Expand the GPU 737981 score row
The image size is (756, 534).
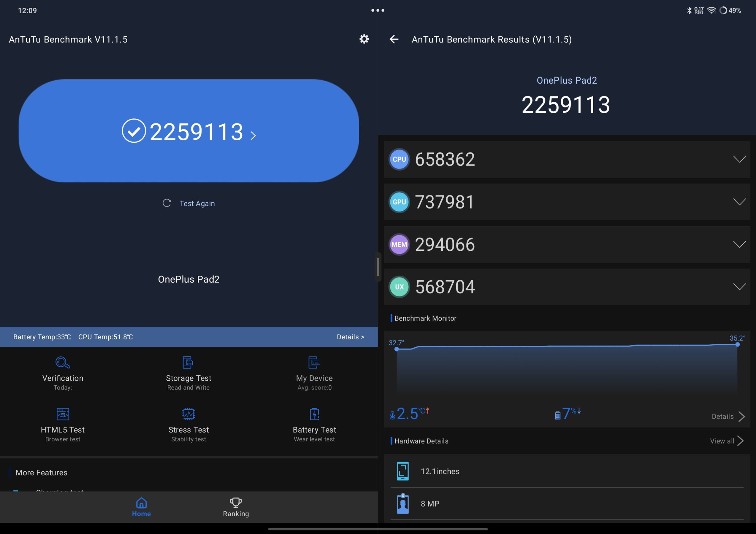[x=567, y=202]
